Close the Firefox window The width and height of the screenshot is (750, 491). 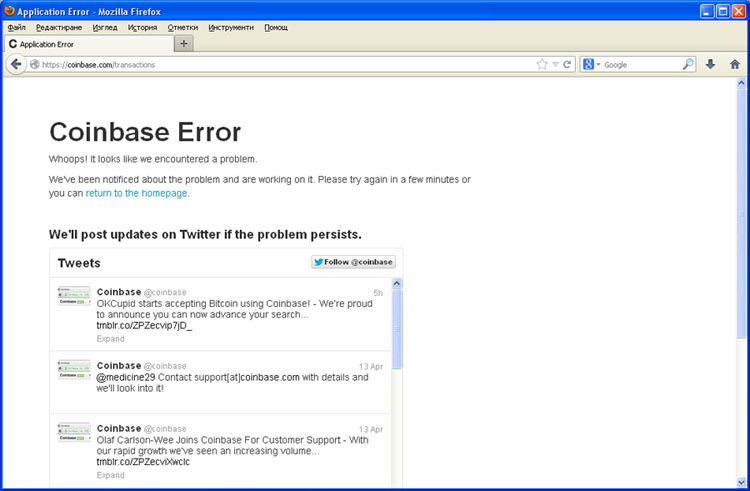point(739,11)
